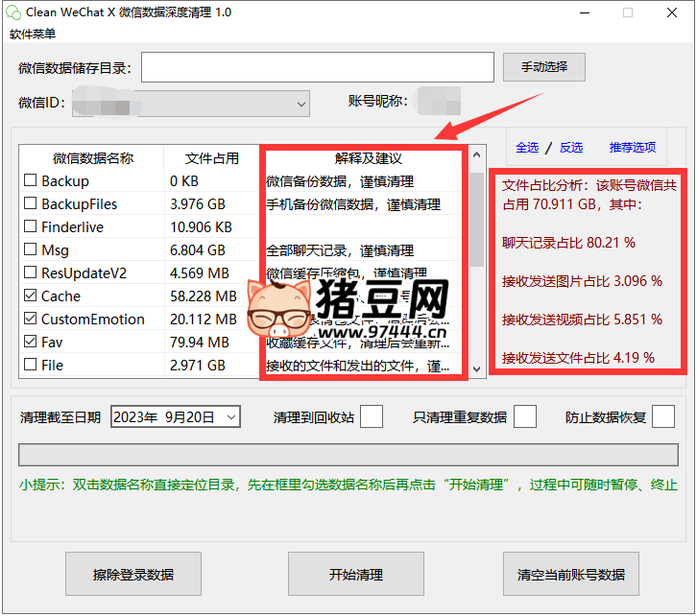Open the 软件菜单 menu
Image resolution: width=697 pixels, height=616 pixels.
33,35
